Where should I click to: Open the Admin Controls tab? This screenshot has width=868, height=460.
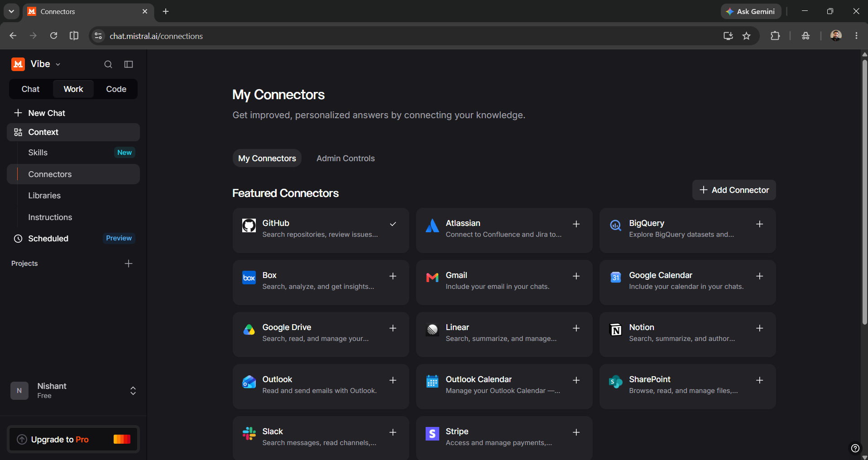pos(345,158)
